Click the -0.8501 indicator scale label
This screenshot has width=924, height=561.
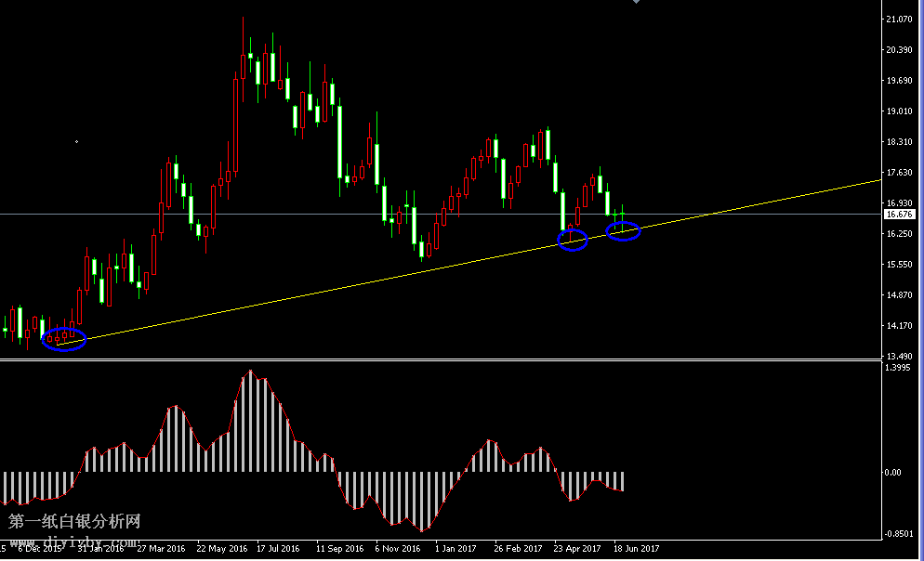click(x=898, y=533)
